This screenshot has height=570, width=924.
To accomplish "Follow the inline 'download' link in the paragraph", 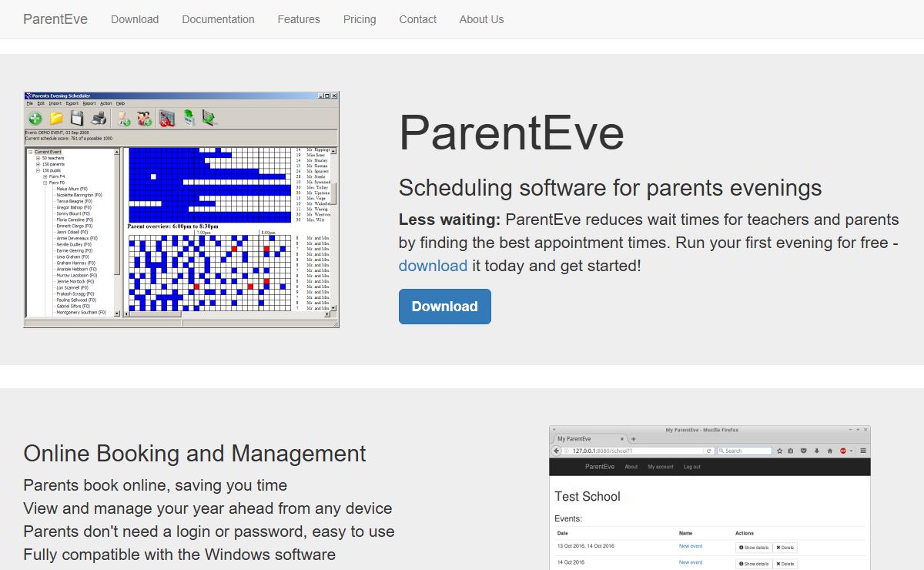I will point(433,266).
